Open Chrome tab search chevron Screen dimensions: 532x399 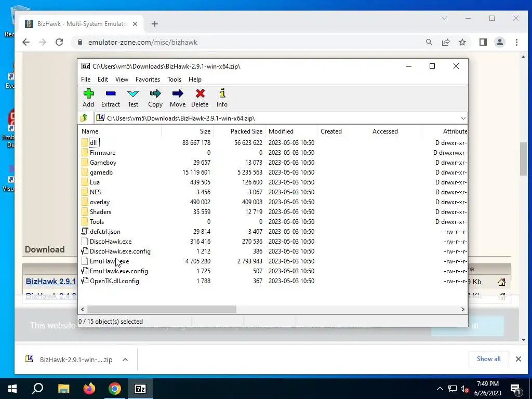click(x=444, y=18)
